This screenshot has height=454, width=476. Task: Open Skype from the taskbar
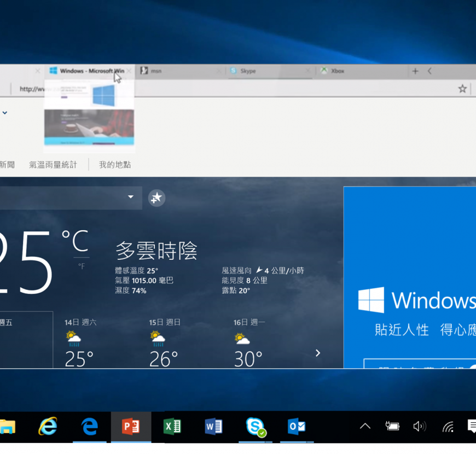(x=256, y=427)
